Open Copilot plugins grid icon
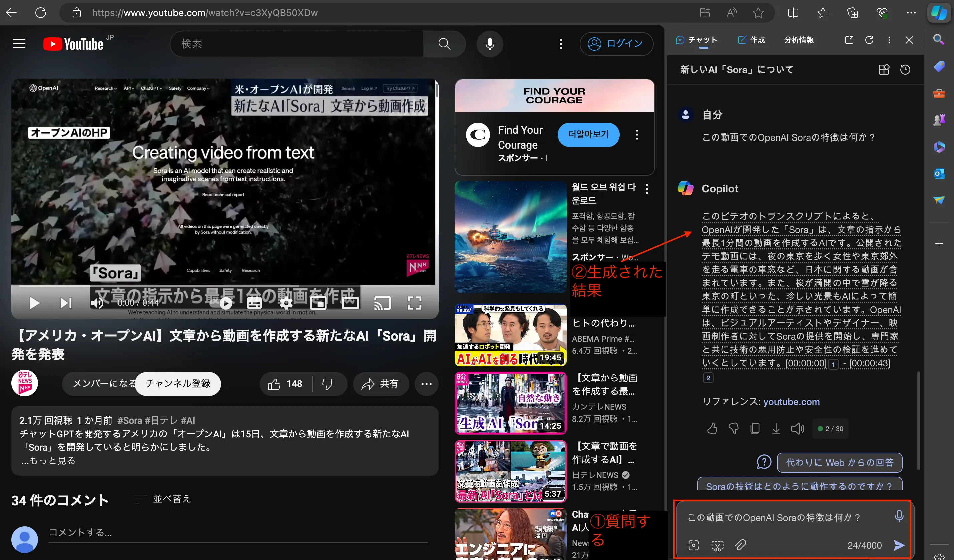 click(x=884, y=70)
